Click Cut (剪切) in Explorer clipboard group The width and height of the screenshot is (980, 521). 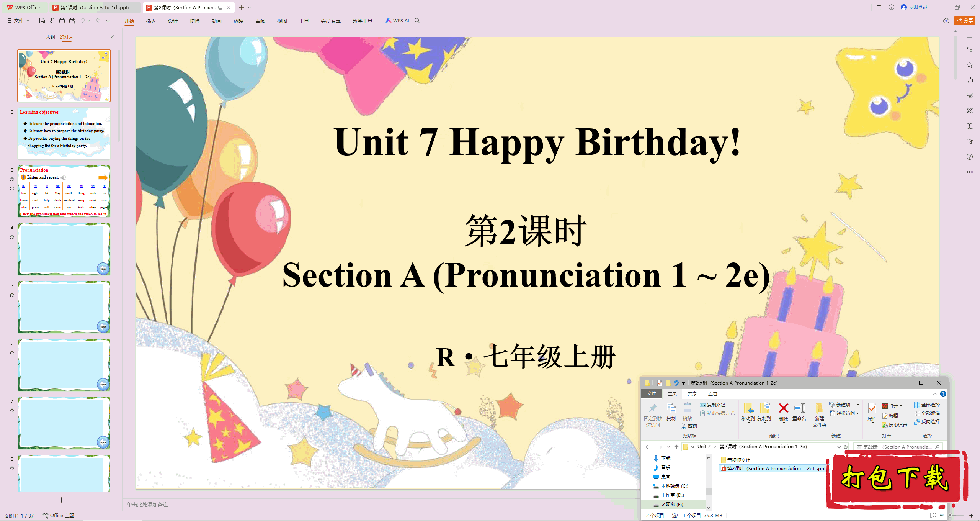point(689,426)
